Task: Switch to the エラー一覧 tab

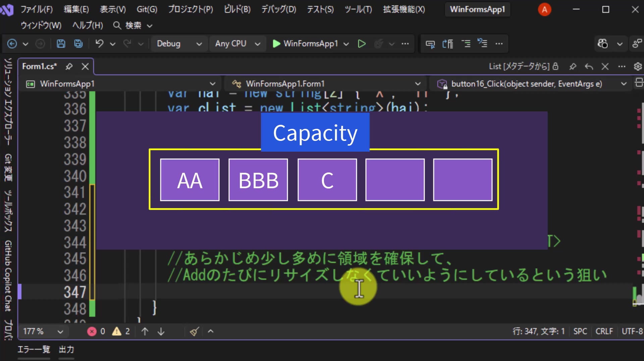Action: pyautogui.click(x=34, y=350)
